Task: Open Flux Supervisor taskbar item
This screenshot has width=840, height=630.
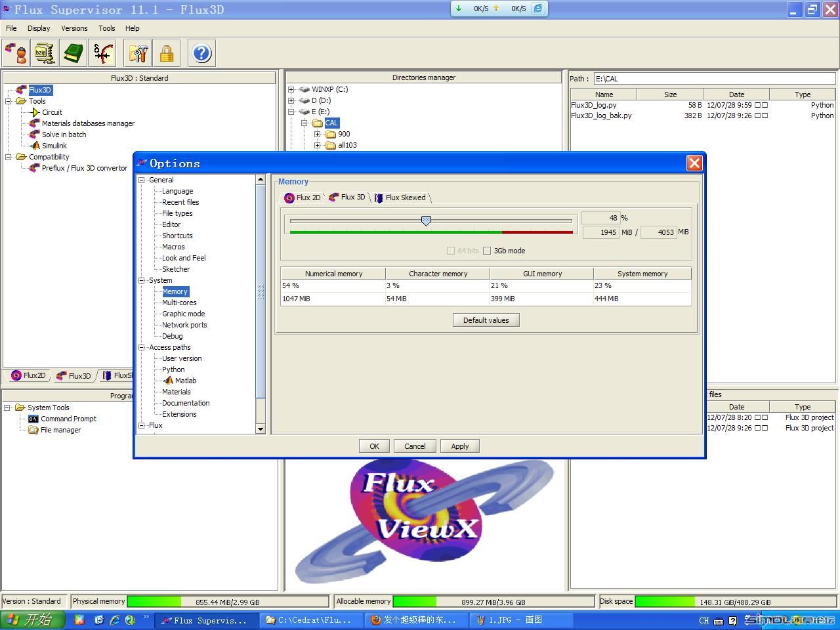Action: point(205,620)
